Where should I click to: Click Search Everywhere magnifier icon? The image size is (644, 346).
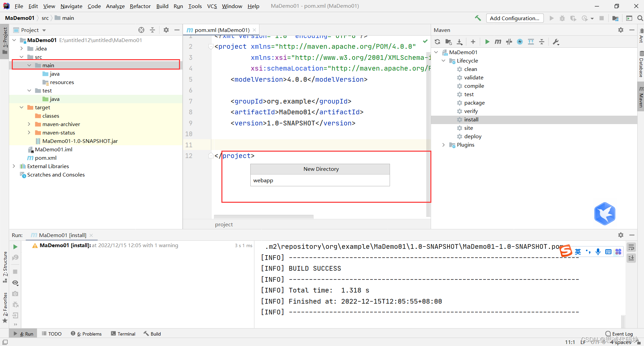tap(640, 18)
